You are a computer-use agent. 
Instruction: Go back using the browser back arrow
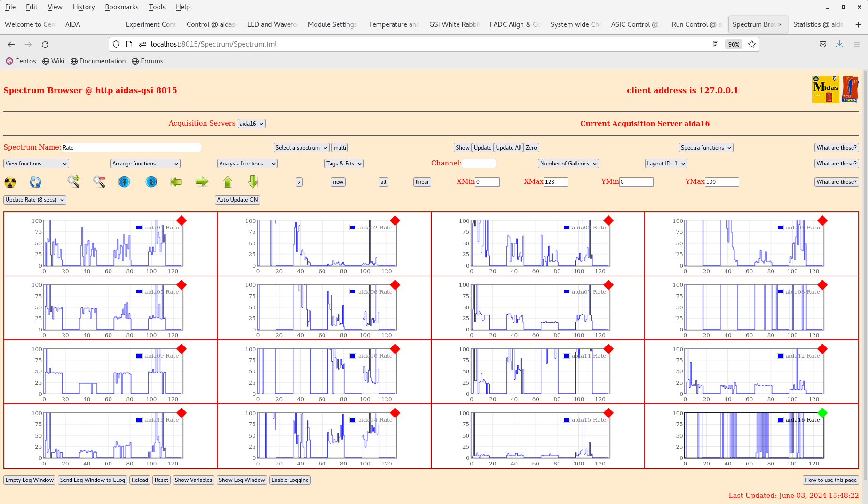click(11, 44)
